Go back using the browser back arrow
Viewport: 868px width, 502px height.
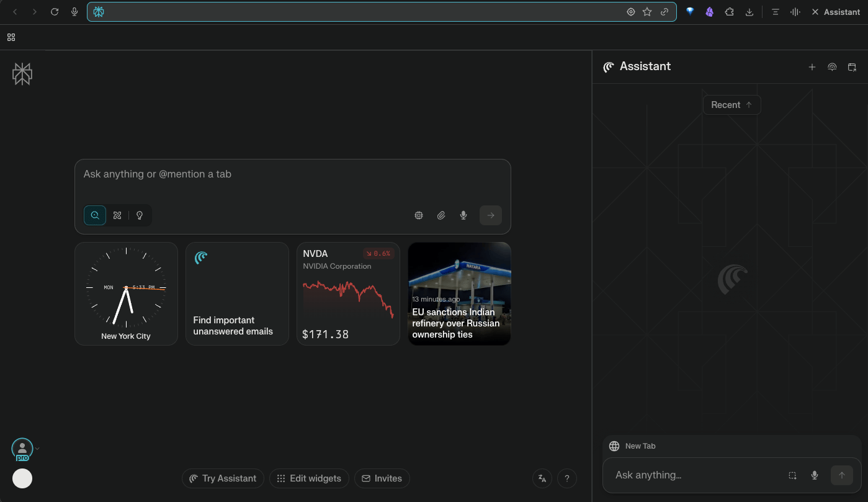(x=15, y=12)
